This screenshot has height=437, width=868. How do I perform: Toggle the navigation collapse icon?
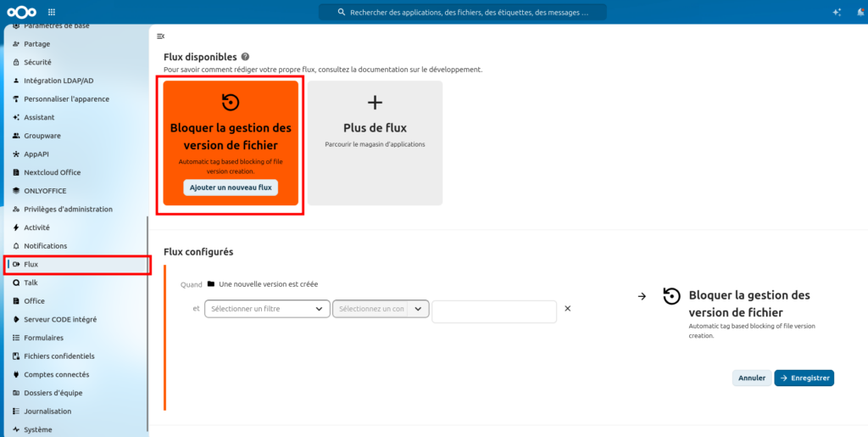160,36
